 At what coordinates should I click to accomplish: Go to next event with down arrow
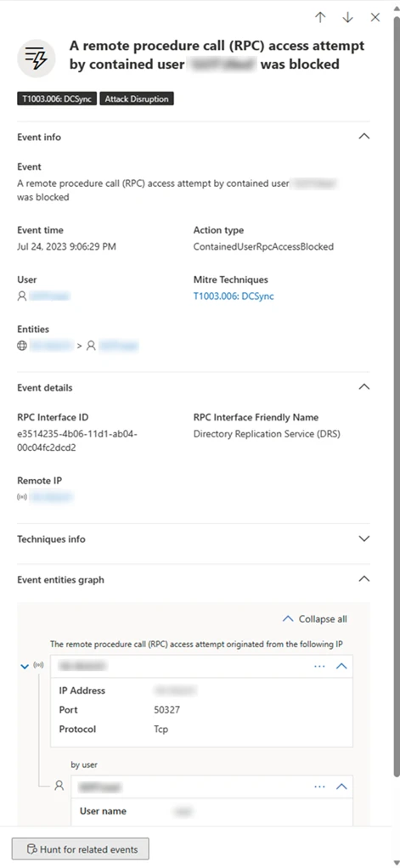[347, 17]
